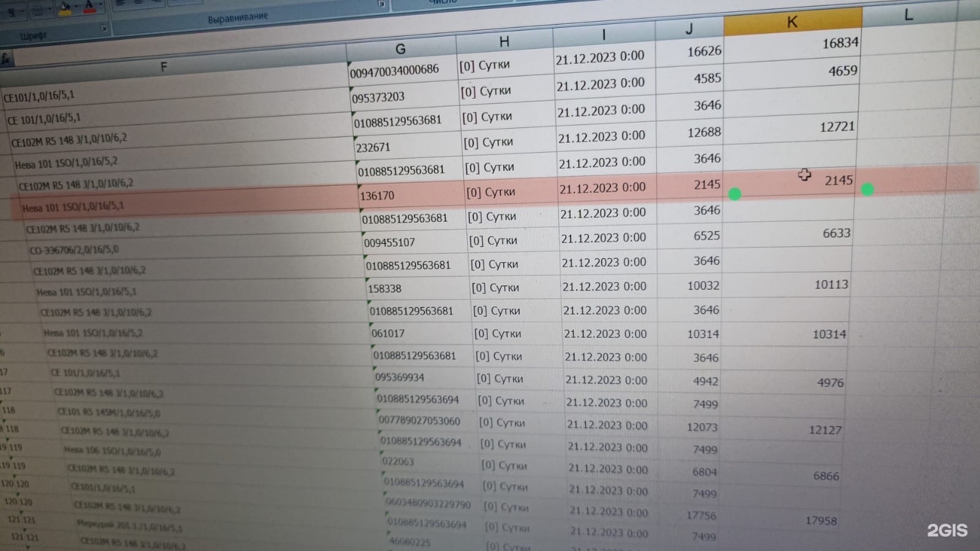The width and height of the screenshot is (980, 551).
Task: Select 2145 in column K
Action: pos(789,180)
